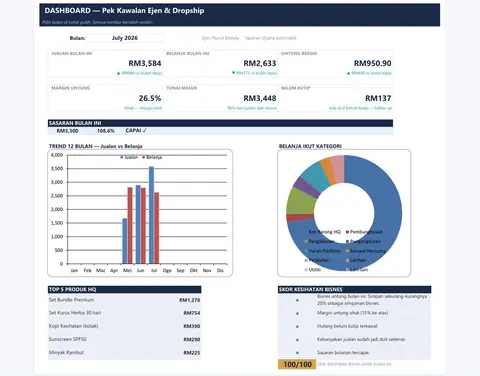Click the 'Margin untung sihat' line
Image resolution: width=480 pixels, height=376 pixels.
coord(352,313)
